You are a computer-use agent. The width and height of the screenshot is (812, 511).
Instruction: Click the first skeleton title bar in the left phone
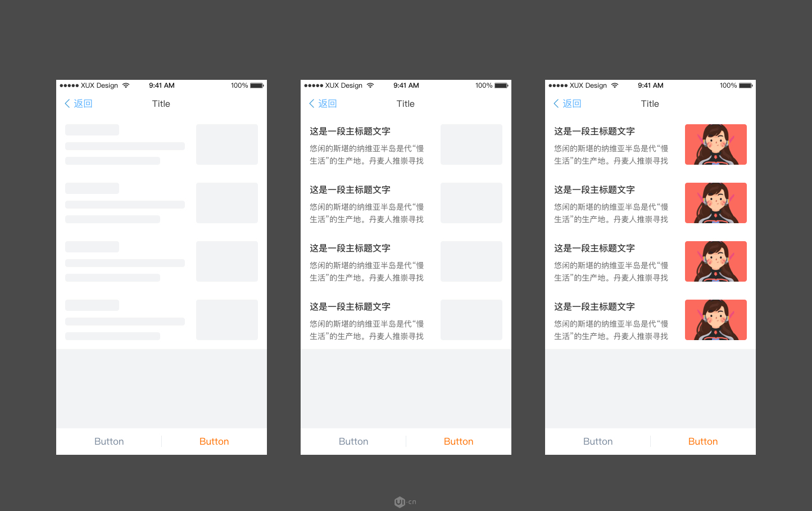(x=92, y=130)
